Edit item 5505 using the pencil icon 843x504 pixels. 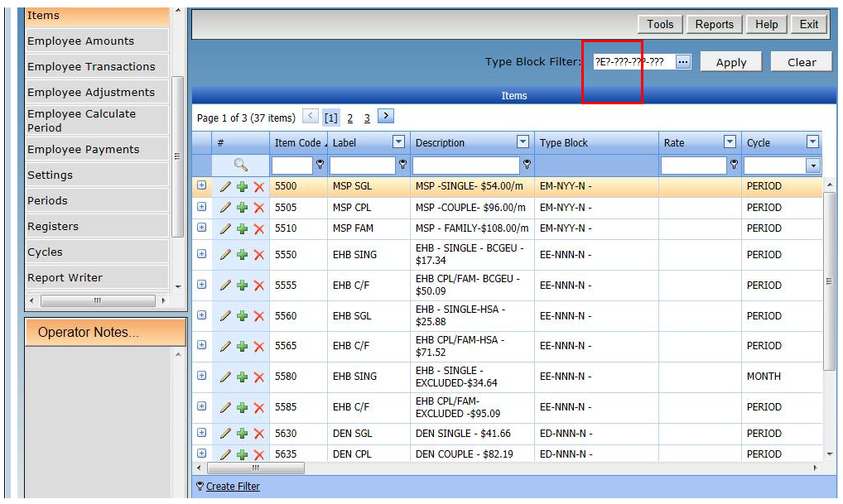[x=225, y=208]
